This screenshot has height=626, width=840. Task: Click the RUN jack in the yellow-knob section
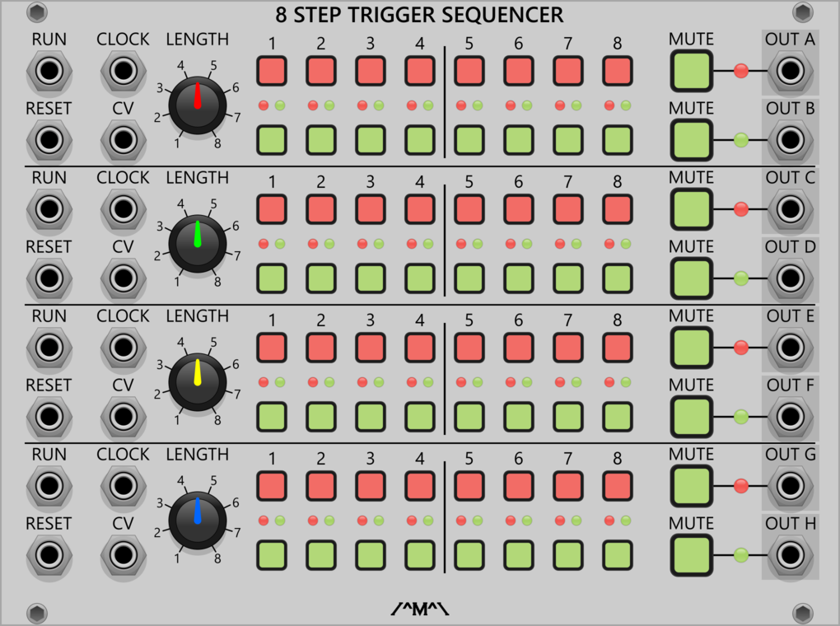click(x=49, y=348)
